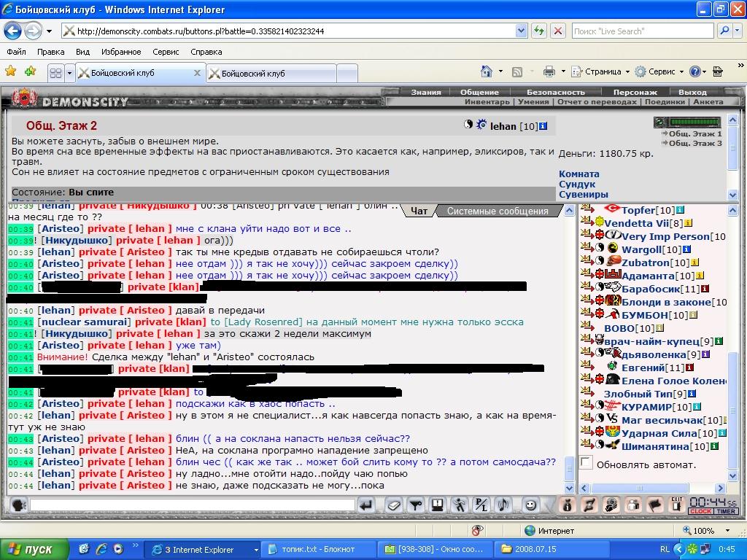This screenshot has width=747, height=560.
Task: Click the Add to Favorites icon
Action: [31, 72]
